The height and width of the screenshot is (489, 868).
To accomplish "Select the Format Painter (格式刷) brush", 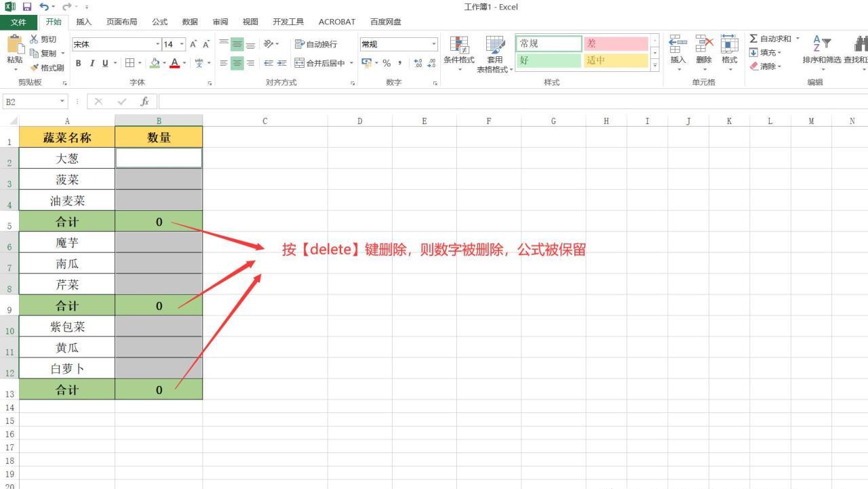I will pyautogui.click(x=34, y=67).
